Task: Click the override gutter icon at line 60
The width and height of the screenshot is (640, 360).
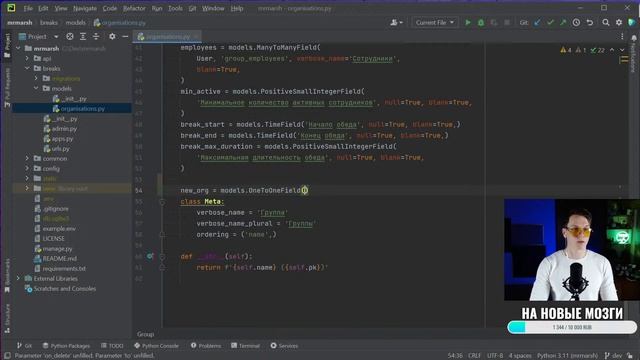Action: (150, 256)
